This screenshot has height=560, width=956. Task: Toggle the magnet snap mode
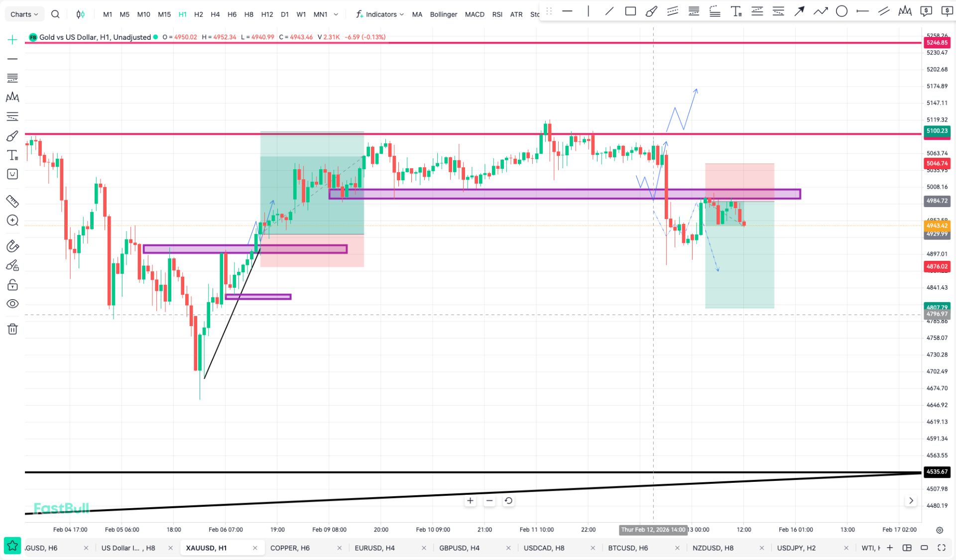[x=12, y=246]
